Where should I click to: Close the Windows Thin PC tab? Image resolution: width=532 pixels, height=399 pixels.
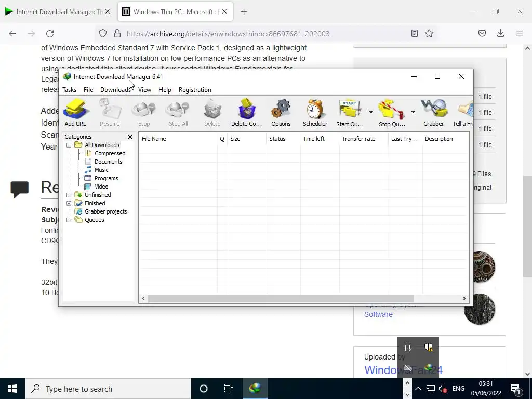pos(224,12)
